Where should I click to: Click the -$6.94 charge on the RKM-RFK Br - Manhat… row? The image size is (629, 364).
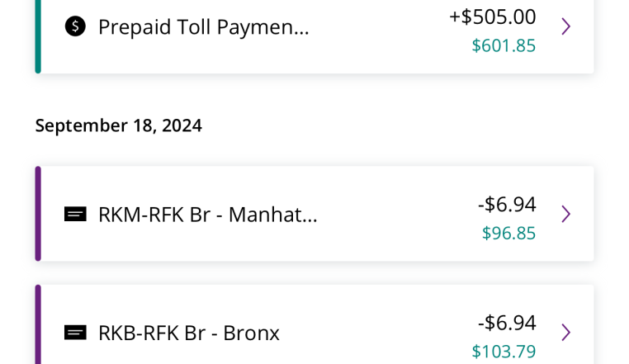pos(507,204)
